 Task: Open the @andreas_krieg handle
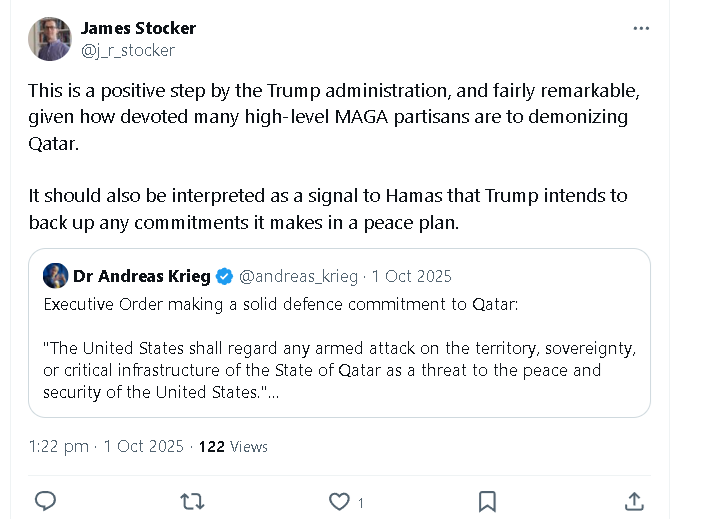point(299,276)
